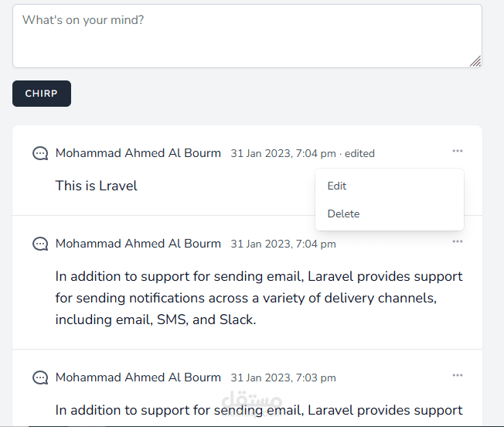Expand the ellipsis menu on the unedited 7:04 pm chirp

(458, 241)
